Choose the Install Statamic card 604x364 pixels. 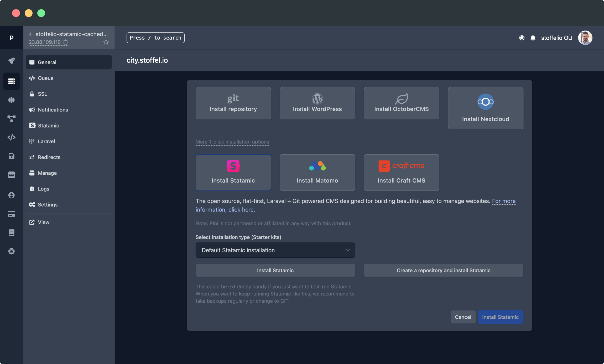(x=233, y=172)
